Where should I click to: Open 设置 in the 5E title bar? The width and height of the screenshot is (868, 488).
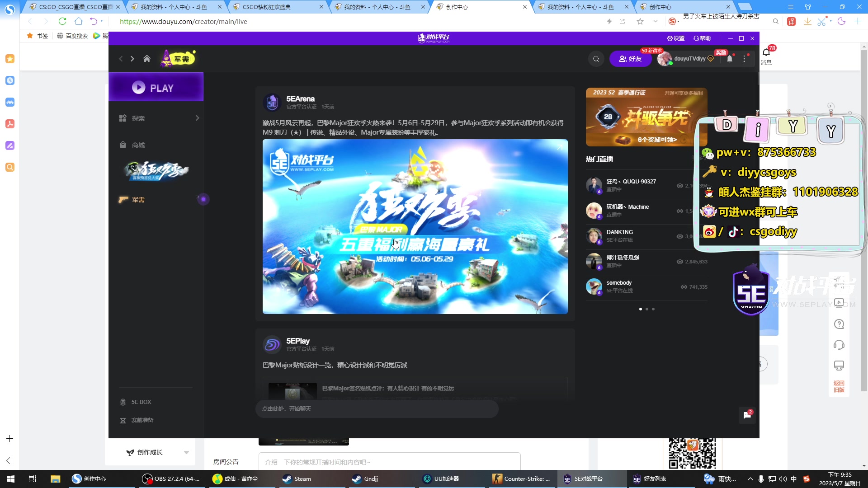[x=676, y=38]
